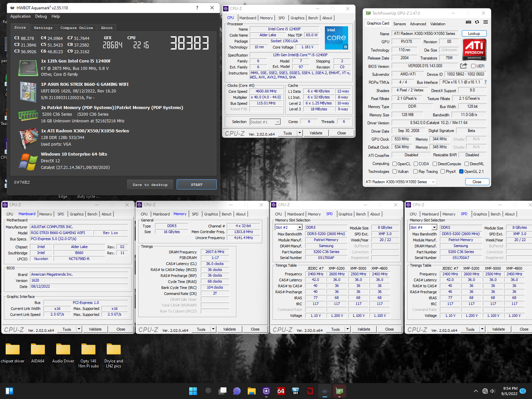Expand Tools arrow in Slot #4 SPD window
The width and height of the screenshot is (532, 399).
coord(482,329)
